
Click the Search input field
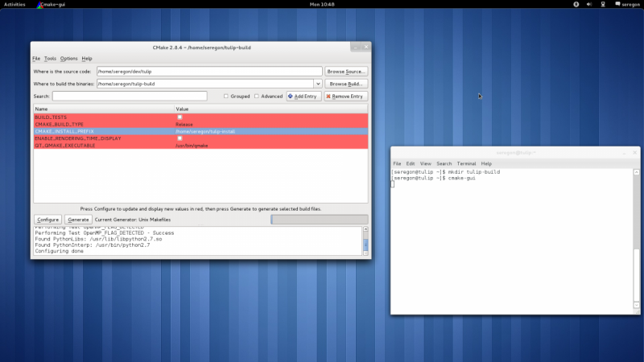(x=130, y=96)
